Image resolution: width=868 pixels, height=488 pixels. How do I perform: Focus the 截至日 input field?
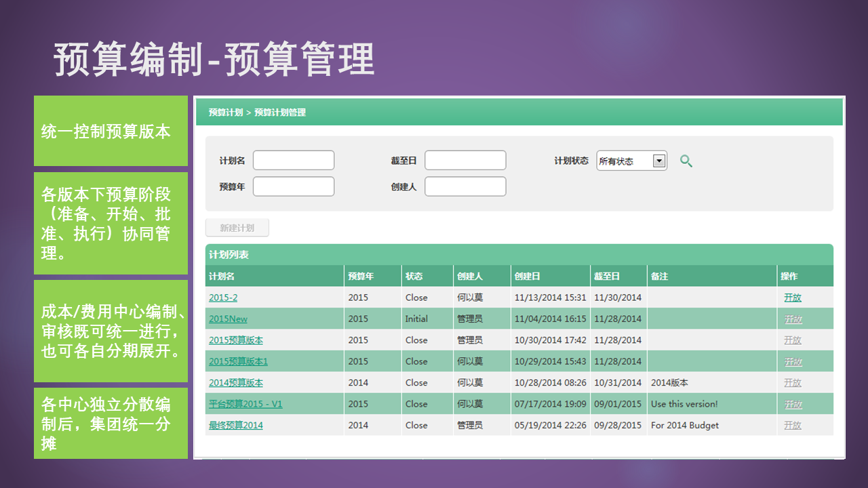[465, 161]
